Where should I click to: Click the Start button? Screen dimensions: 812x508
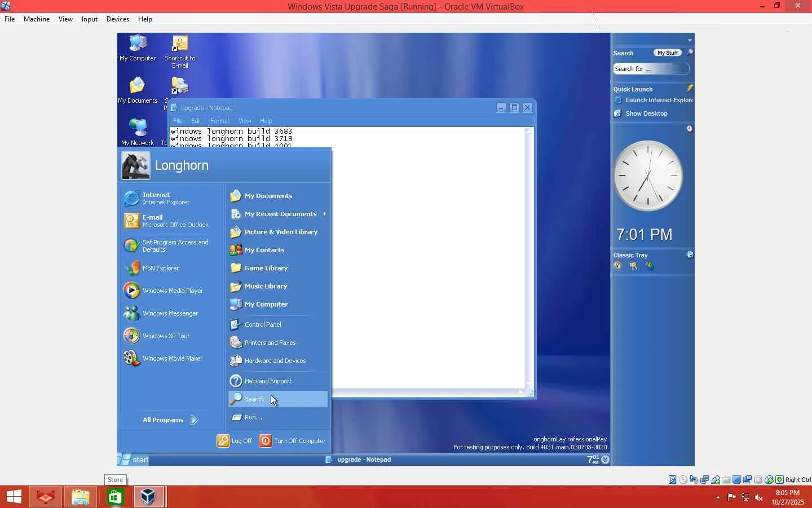coord(134,460)
